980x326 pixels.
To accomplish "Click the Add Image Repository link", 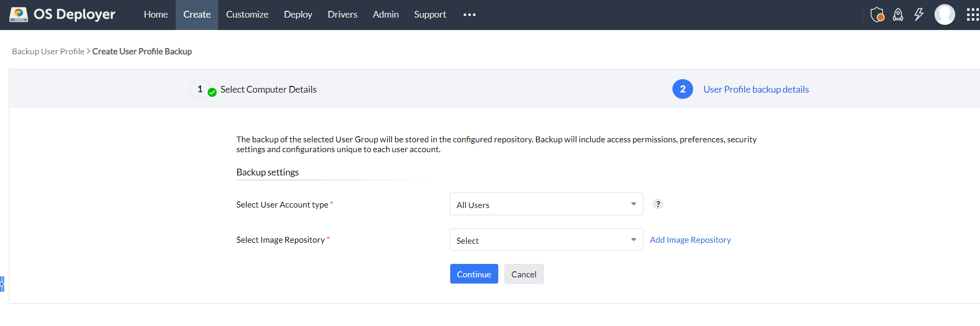I will [x=690, y=240].
